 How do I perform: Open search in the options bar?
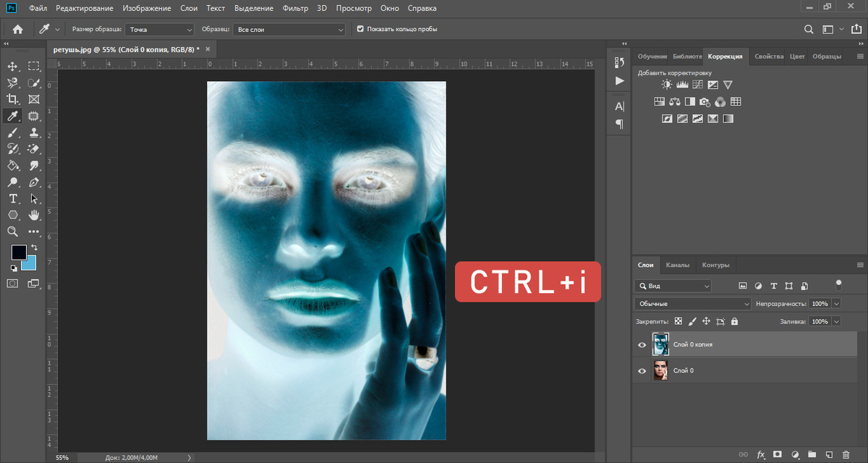[x=809, y=30]
